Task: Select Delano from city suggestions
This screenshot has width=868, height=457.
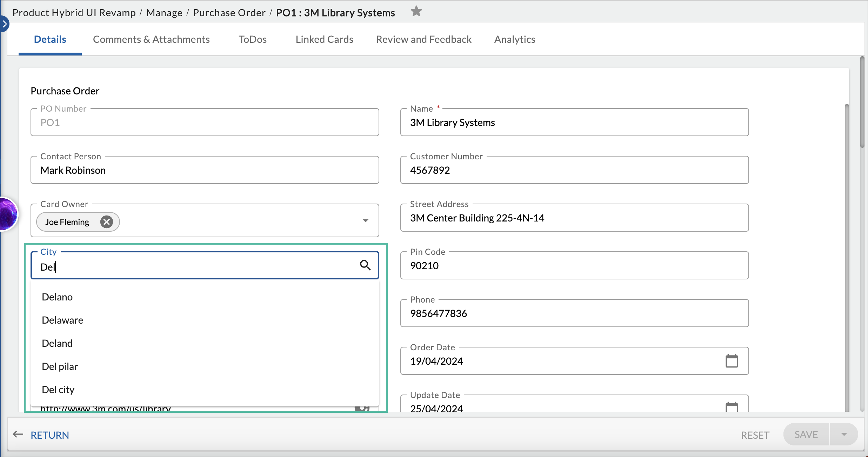Action: 205,297
